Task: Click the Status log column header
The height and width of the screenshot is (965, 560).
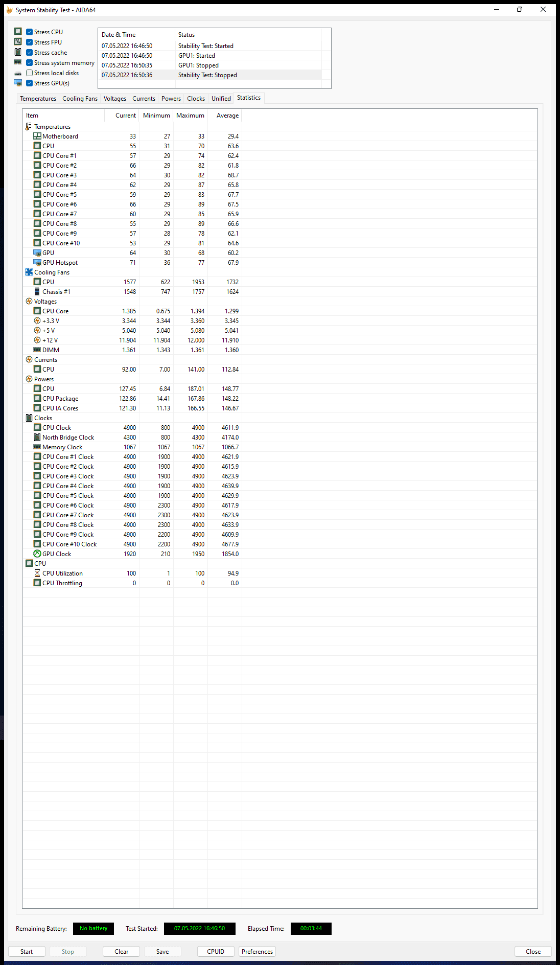Action: (248, 35)
